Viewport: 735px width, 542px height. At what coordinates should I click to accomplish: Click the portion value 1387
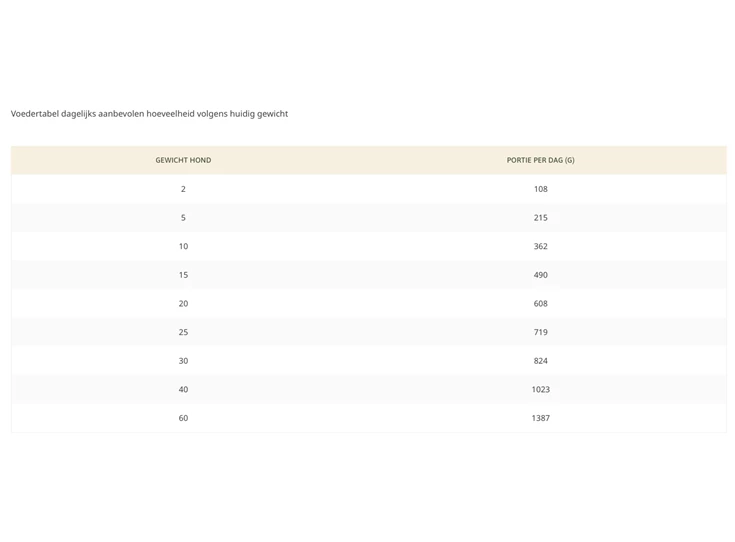tap(540, 418)
